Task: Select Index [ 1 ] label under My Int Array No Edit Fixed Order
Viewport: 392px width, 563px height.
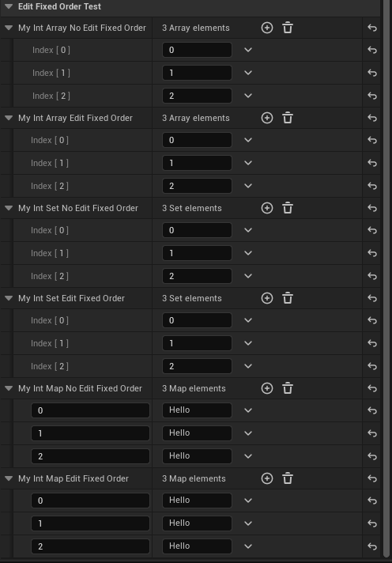Action: tap(51, 73)
